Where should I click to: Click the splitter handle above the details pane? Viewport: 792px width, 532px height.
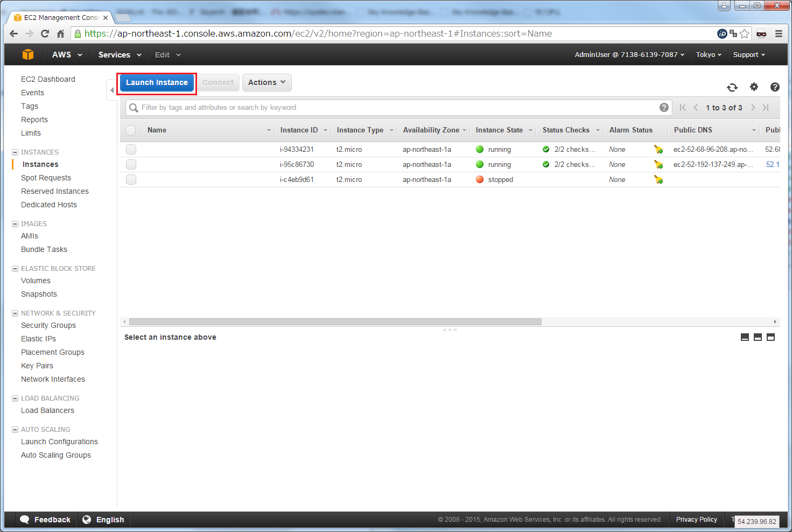pos(450,329)
